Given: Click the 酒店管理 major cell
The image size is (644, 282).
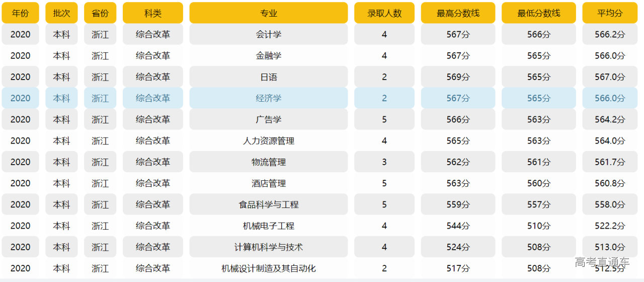Looking at the screenshot, I should [x=269, y=183].
